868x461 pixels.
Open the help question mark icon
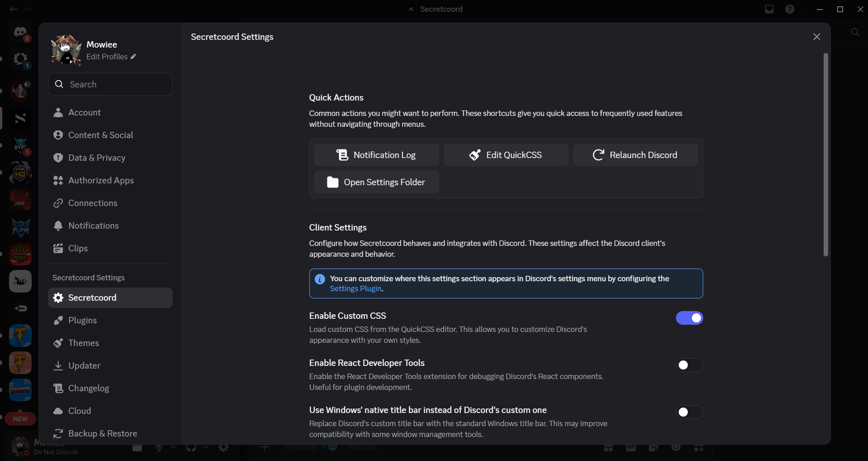790,9
